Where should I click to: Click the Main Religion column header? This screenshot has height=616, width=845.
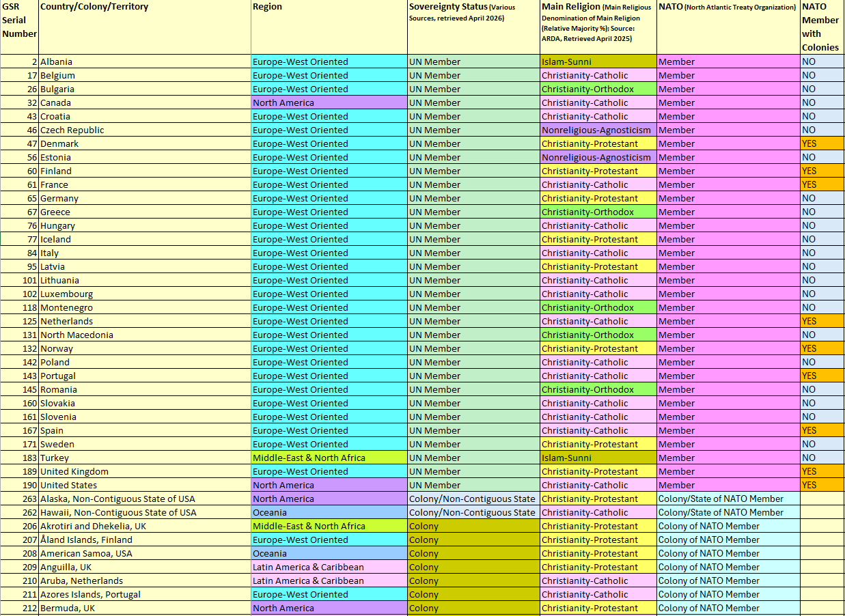[x=598, y=27]
